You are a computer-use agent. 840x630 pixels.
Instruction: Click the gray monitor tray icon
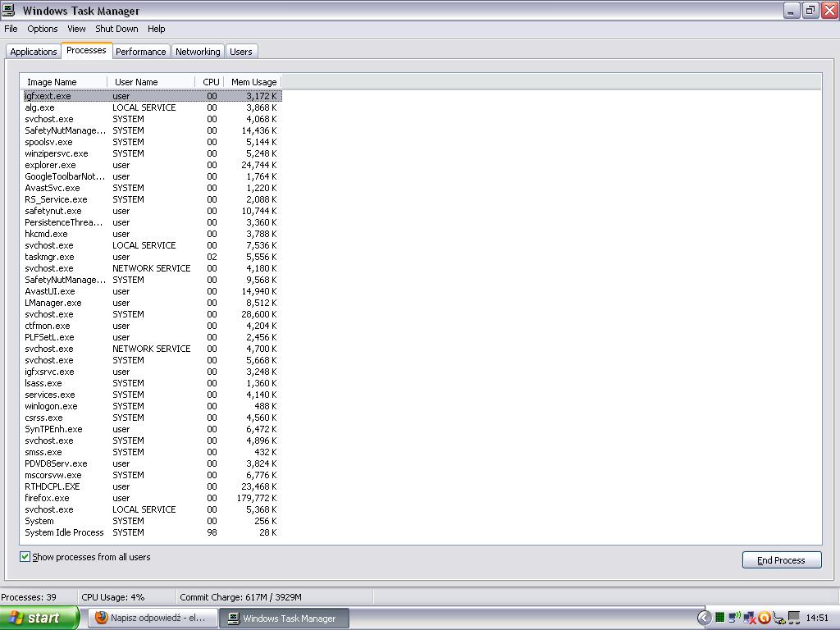pos(794,618)
